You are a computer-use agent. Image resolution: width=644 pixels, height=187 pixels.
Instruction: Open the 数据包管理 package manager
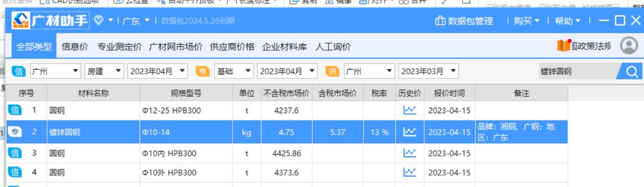pyautogui.click(x=464, y=21)
